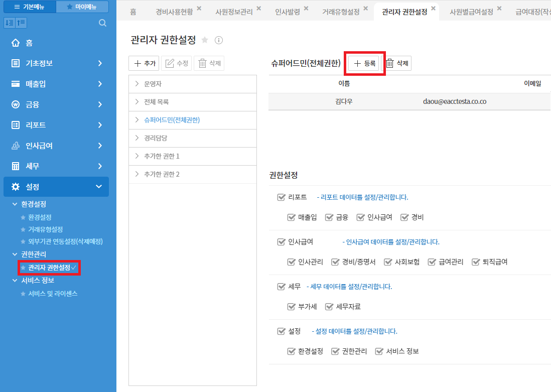Screen dimensions: 551x392
Task: Click the 추가 button to add role
Action: pos(144,63)
